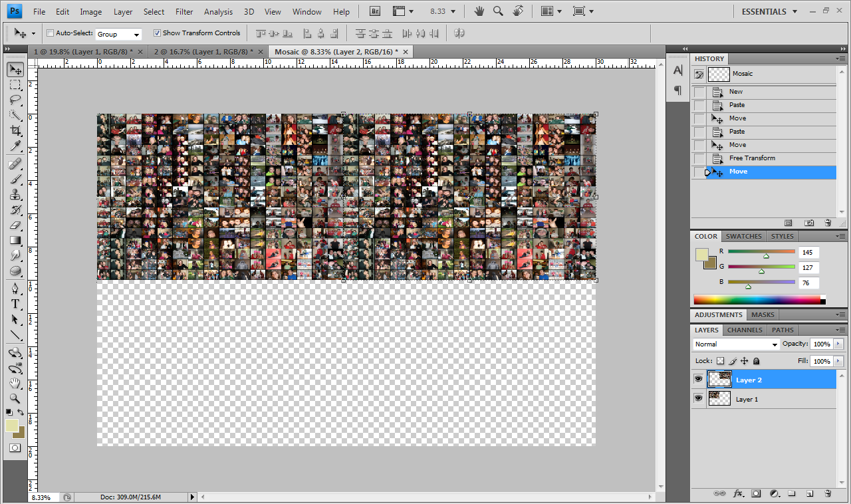This screenshot has width=851, height=504.
Task: Create a new snapshot in the History panel
Action: [809, 223]
